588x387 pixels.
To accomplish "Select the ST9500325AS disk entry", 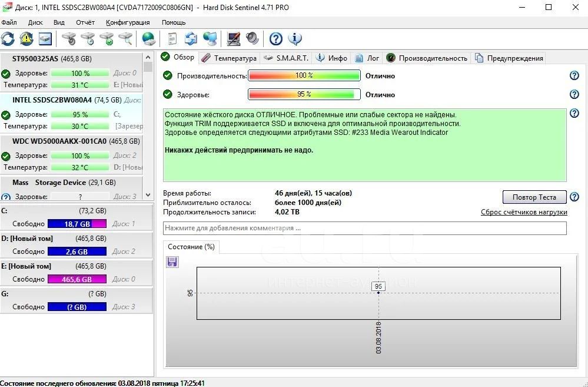I will pos(72,72).
